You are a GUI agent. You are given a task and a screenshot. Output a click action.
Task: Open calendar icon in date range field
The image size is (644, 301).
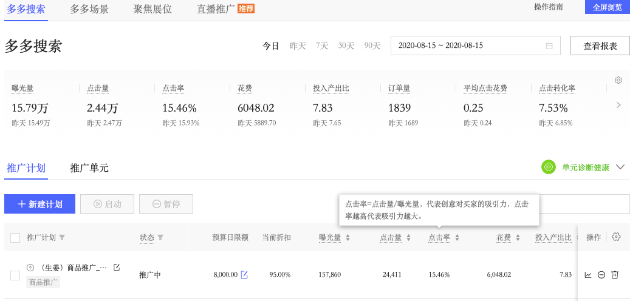(x=549, y=46)
